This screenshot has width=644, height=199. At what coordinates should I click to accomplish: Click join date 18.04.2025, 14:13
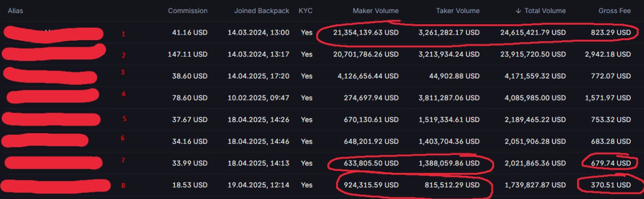pos(259,163)
